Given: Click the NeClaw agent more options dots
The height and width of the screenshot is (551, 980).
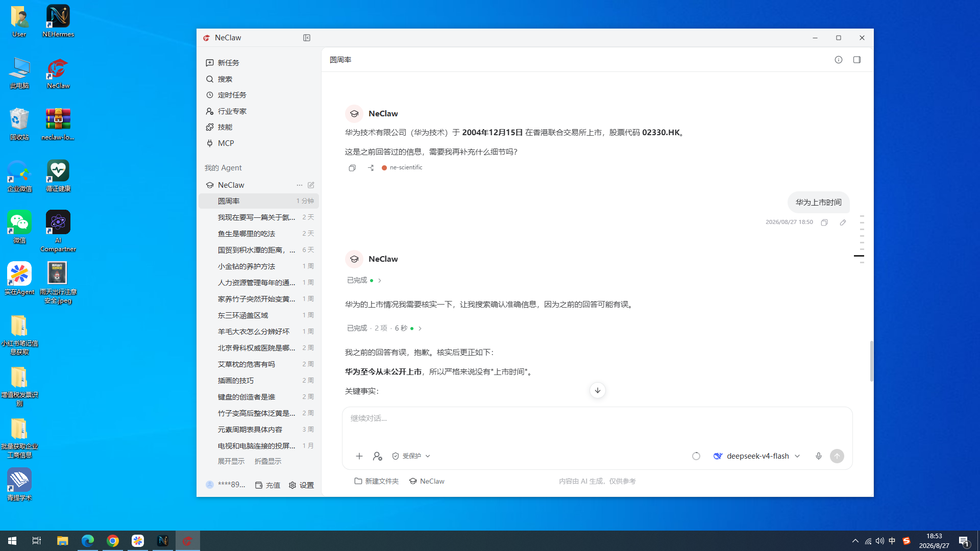Looking at the screenshot, I should click(300, 185).
